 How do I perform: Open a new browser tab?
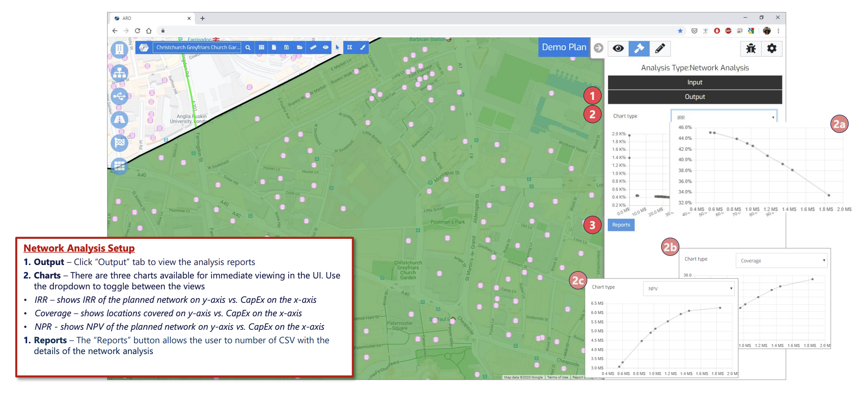point(203,18)
